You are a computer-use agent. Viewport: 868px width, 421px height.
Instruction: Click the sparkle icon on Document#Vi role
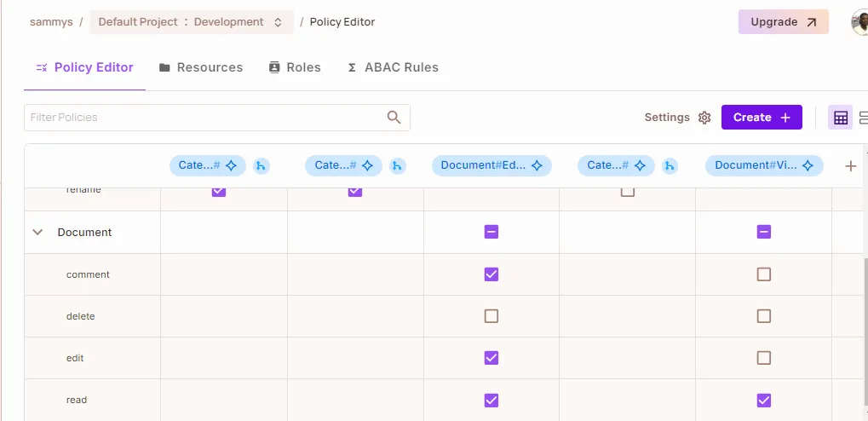(808, 166)
